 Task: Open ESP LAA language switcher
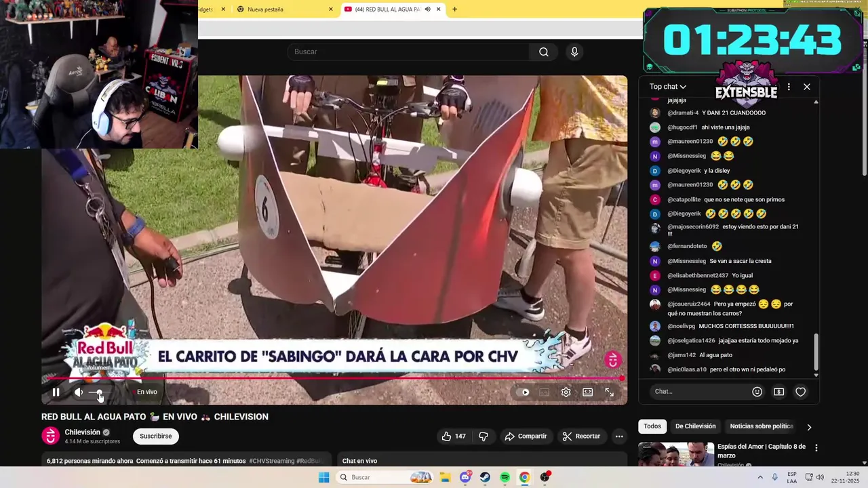coord(792,477)
